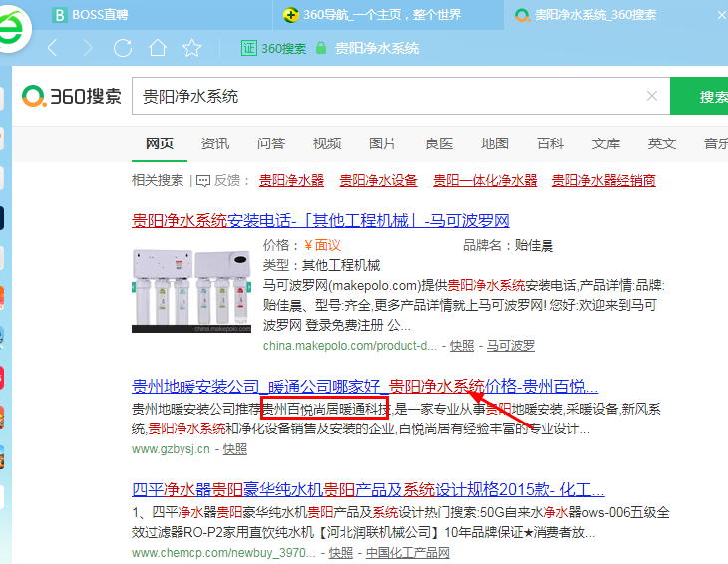Click the 价格 ¥面议 text

pyautogui.click(x=302, y=245)
